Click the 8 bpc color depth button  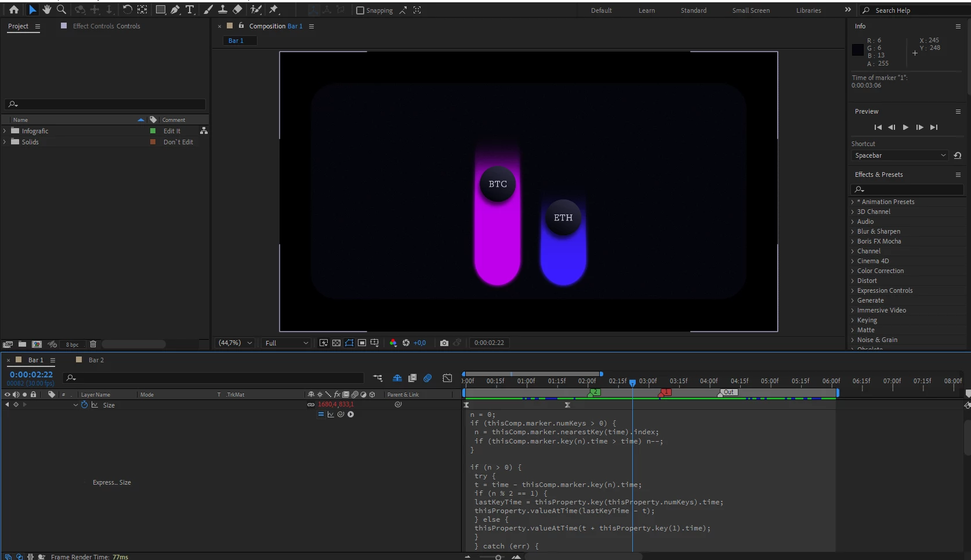(x=72, y=344)
